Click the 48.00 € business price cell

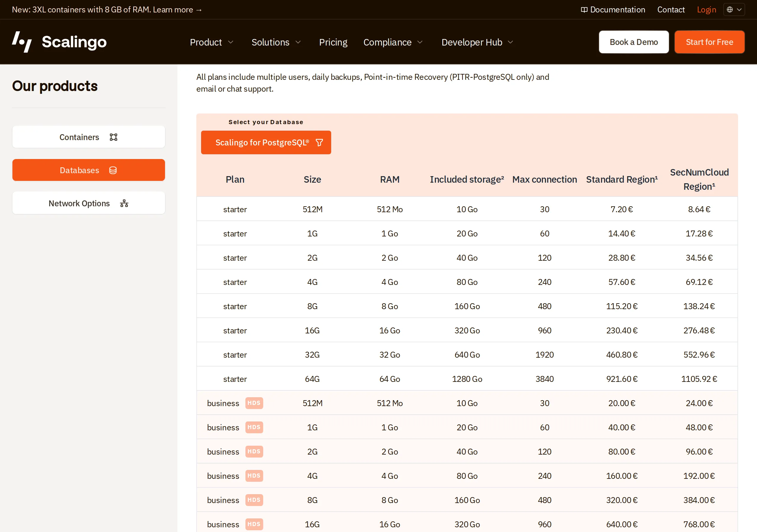pos(699,427)
